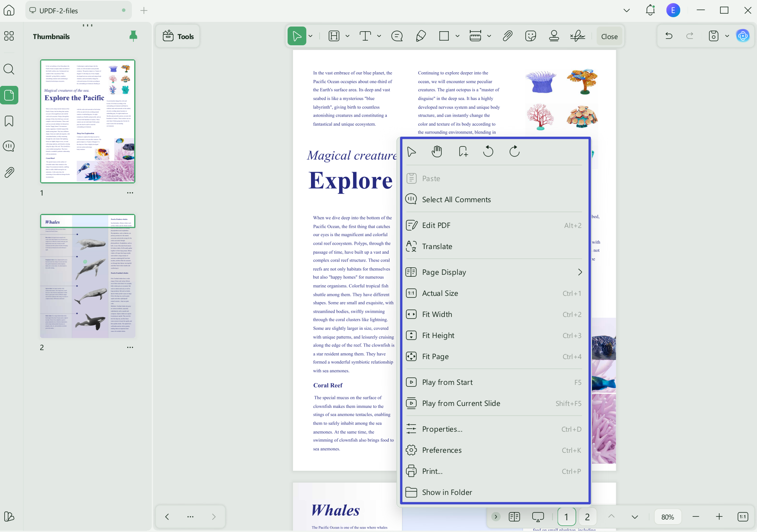Open the UPDF AI assistant
Screen dimensions: 757x532
(x=743, y=36)
